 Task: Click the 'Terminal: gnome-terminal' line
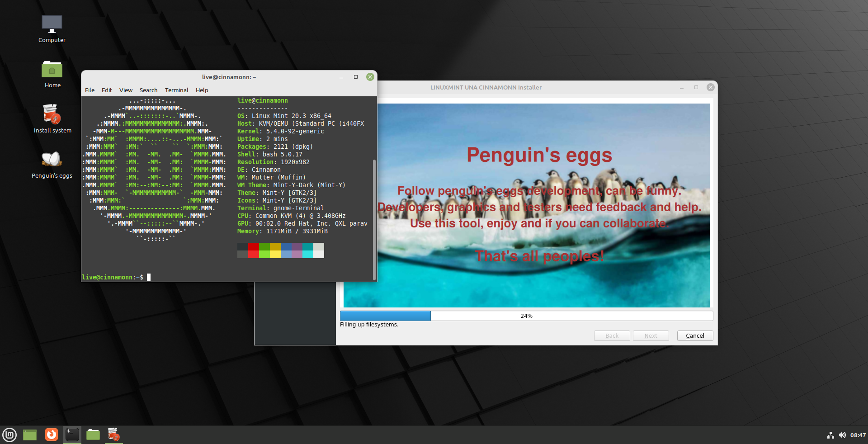[x=281, y=208]
